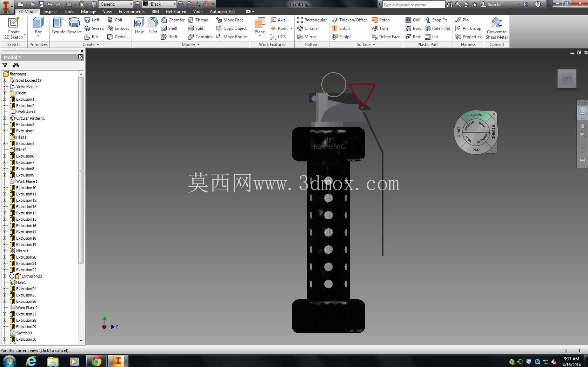Select the Rectangular pattern tool

coord(312,20)
